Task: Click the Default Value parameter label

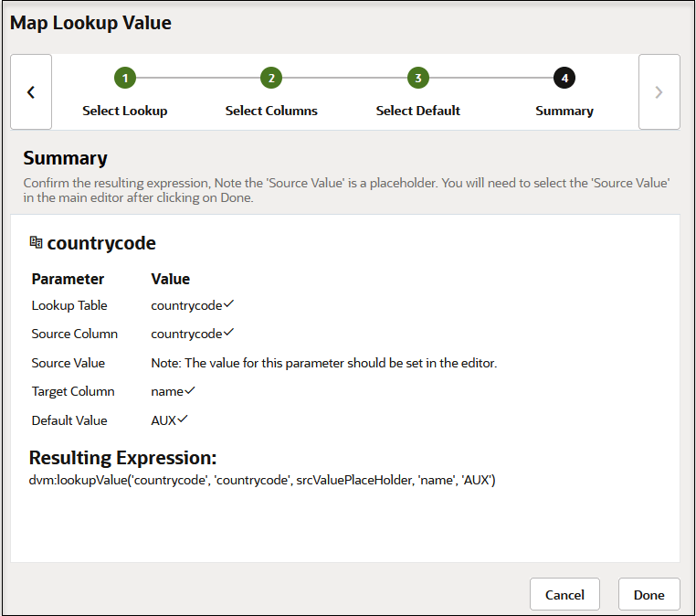Action: pyautogui.click(x=69, y=420)
